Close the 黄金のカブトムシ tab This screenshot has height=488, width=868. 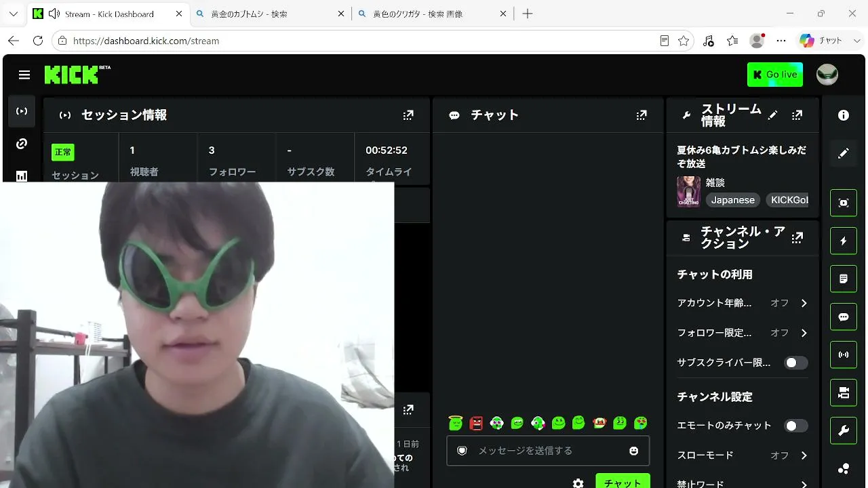click(x=340, y=14)
